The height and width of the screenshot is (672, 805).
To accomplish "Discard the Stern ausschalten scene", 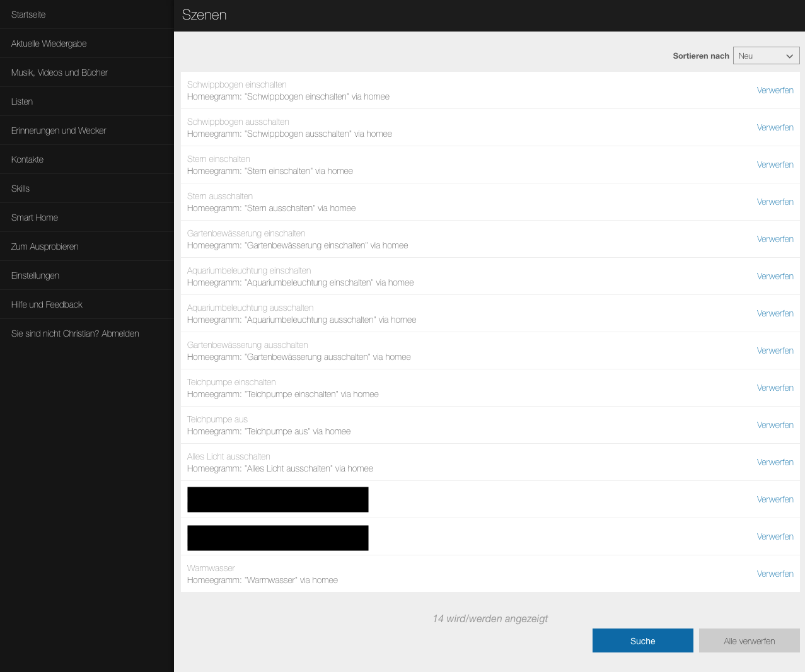I will click(775, 202).
